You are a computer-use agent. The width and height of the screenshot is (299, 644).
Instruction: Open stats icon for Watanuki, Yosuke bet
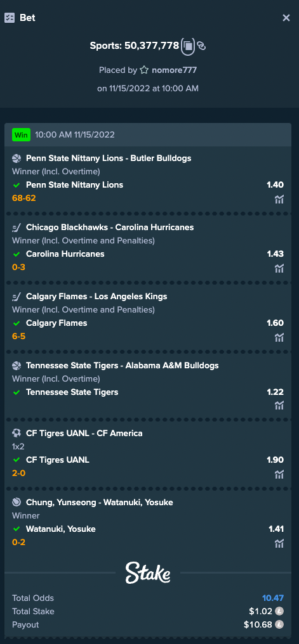tap(279, 543)
